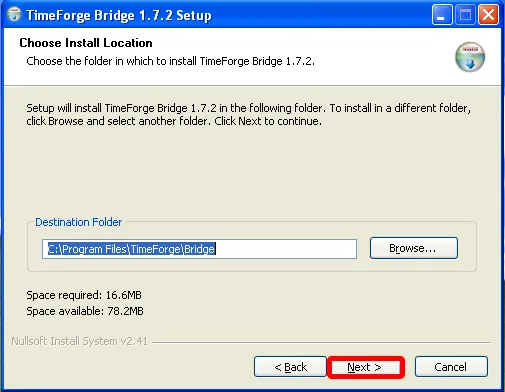Click the 'TimeForge Bridge 1.7.2 Setup' title

119,15
